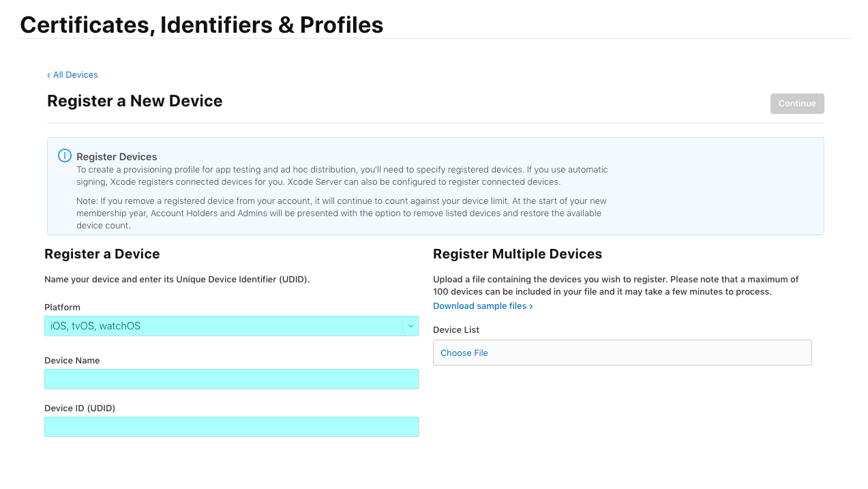Click the Platform field label
The image size is (868, 489).
(x=62, y=308)
